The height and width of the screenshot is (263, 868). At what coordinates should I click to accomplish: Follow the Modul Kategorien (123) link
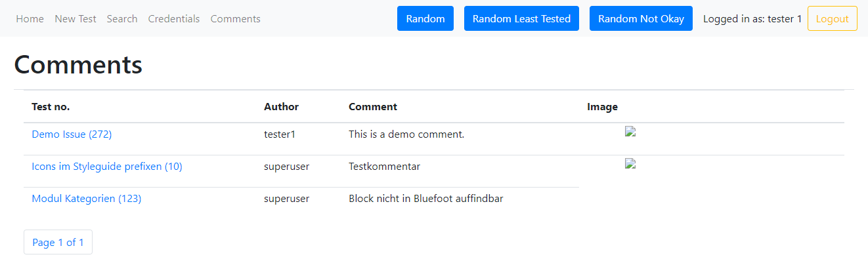coord(87,199)
